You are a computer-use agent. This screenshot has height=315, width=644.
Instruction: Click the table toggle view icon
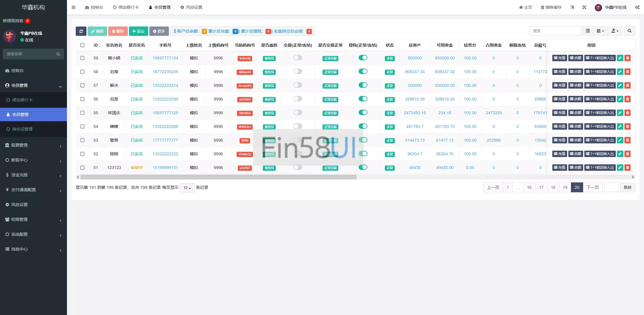click(x=588, y=31)
